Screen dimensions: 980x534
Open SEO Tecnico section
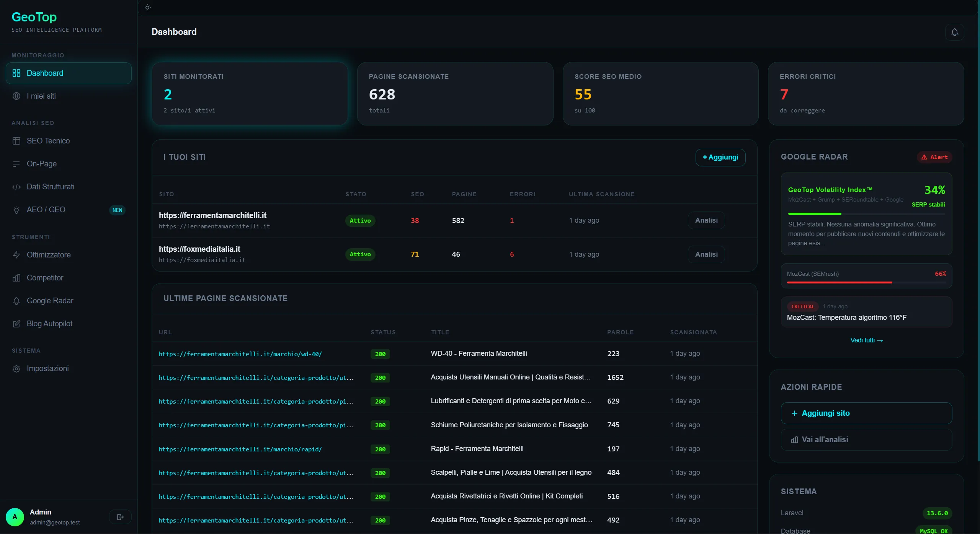(69, 141)
